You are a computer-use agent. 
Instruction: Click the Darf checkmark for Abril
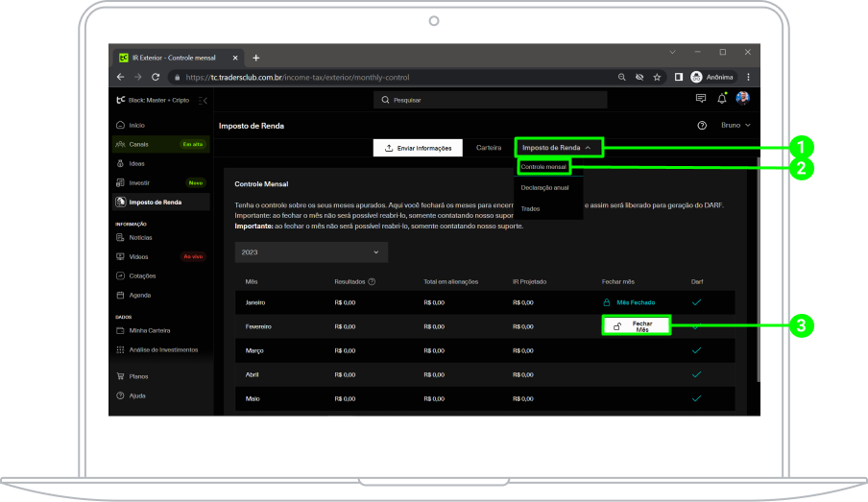[x=696, y=374]
